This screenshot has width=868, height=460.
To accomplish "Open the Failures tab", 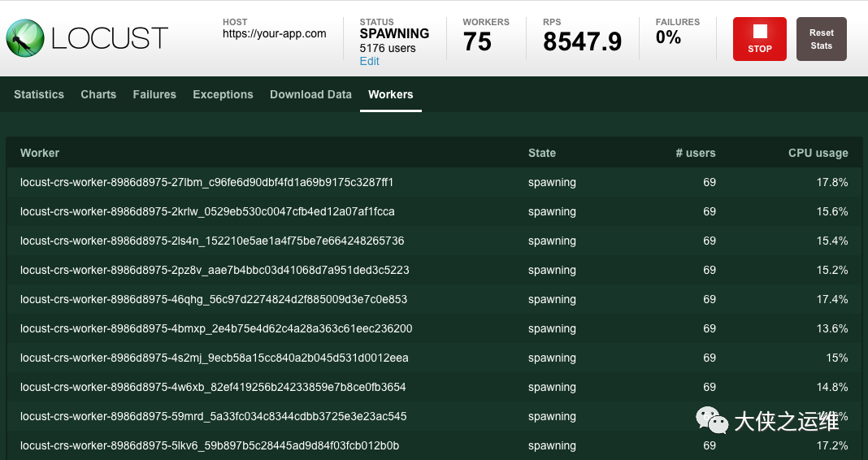I will 154,94.
